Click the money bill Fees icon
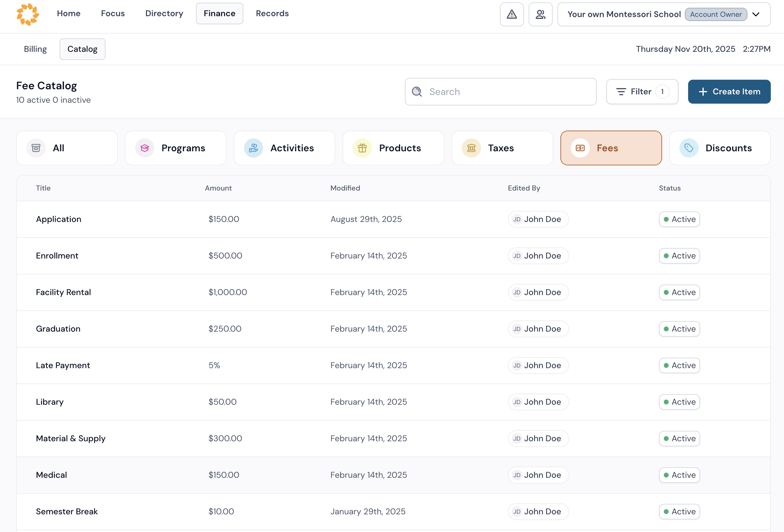784x532 pixels. [580, 148]
